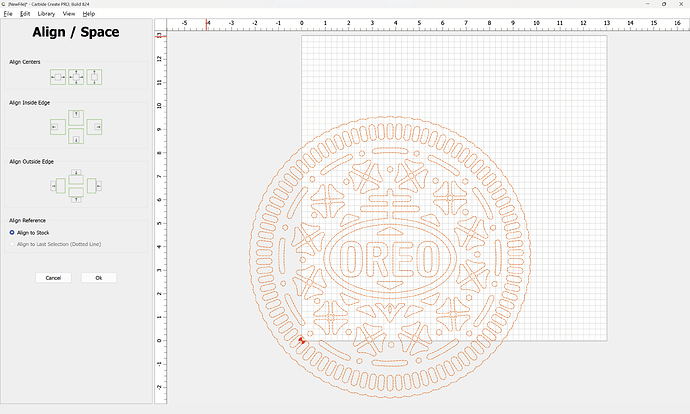Align selection to outside left edge
The image size is (690, 414).
pyautogui.click(x=58, y=186)
